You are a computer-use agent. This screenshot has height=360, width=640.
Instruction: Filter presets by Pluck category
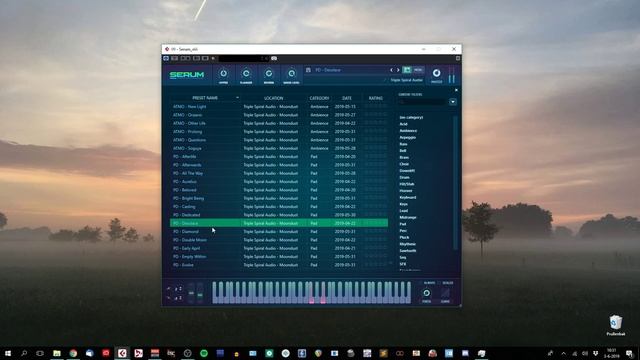coord(404,237)
